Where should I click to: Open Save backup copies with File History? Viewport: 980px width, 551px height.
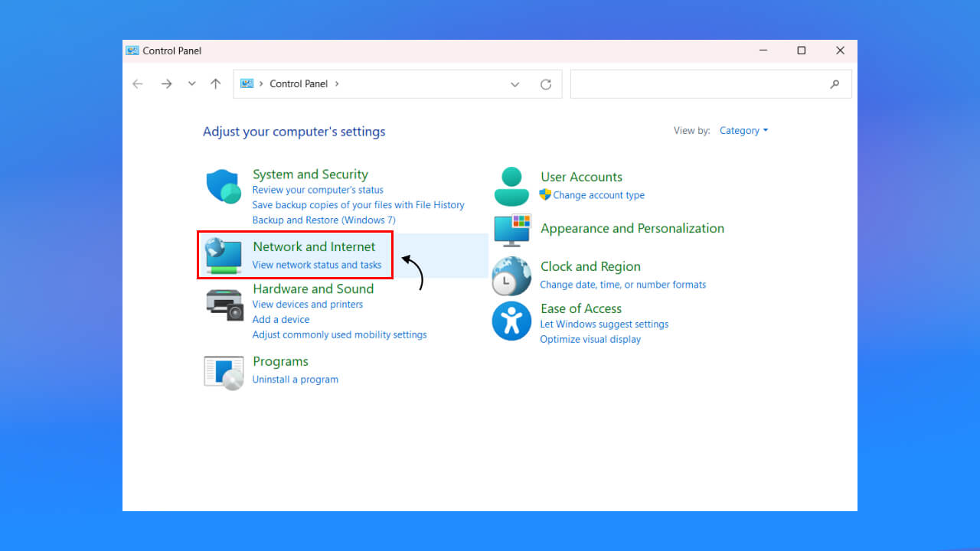click(358, 205)
